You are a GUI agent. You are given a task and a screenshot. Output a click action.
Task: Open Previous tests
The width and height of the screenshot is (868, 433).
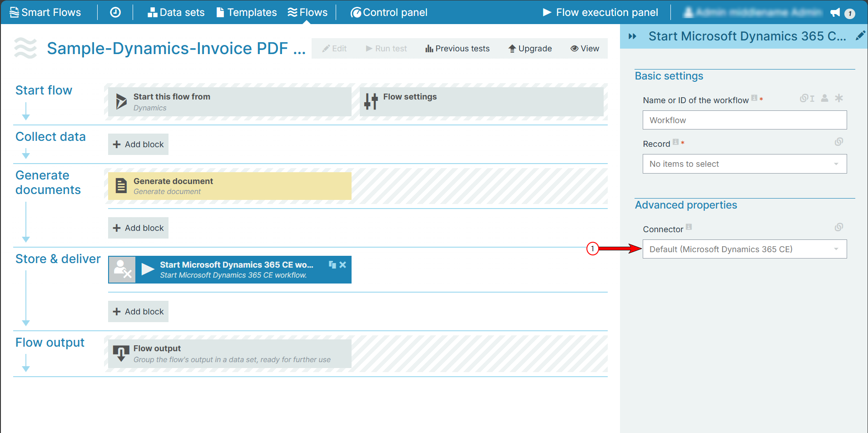tap(457, 49)
